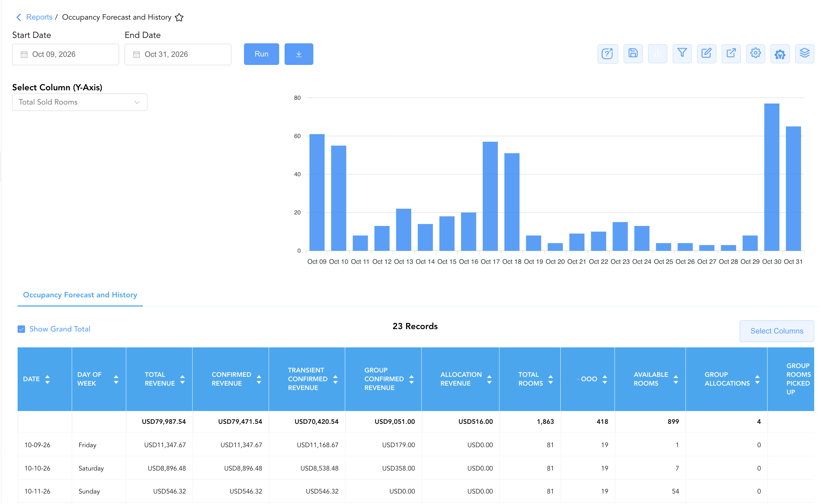
Task: Open the funnel filter icon
Action: (x=682, y=54)
